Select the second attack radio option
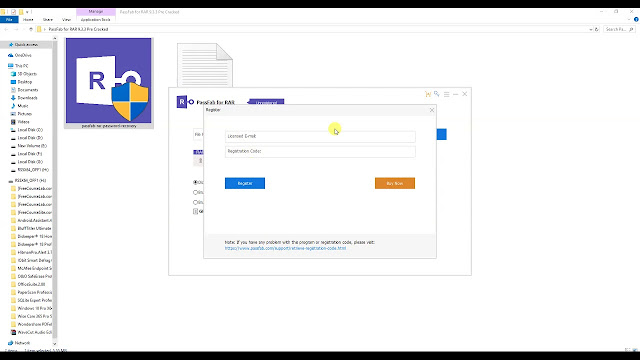This screenshot has width=640, height=360. [x=196, y=192]
